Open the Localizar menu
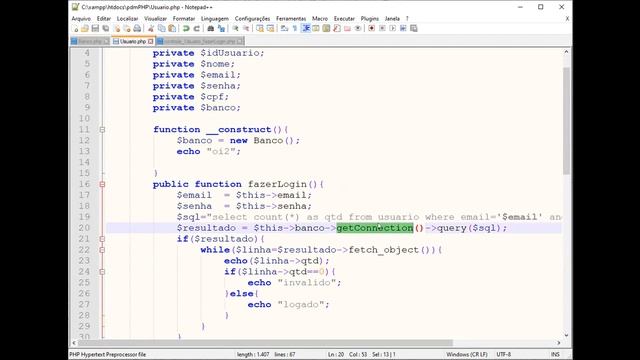 point(127,19)
